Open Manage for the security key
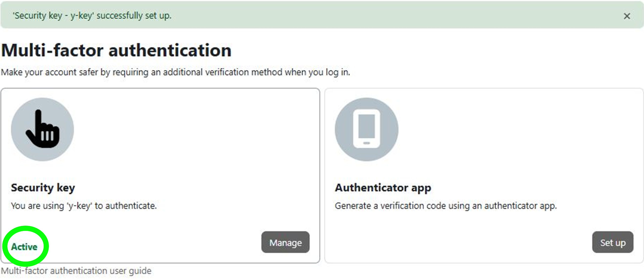644x280 pixels. (x=285, y=242)
